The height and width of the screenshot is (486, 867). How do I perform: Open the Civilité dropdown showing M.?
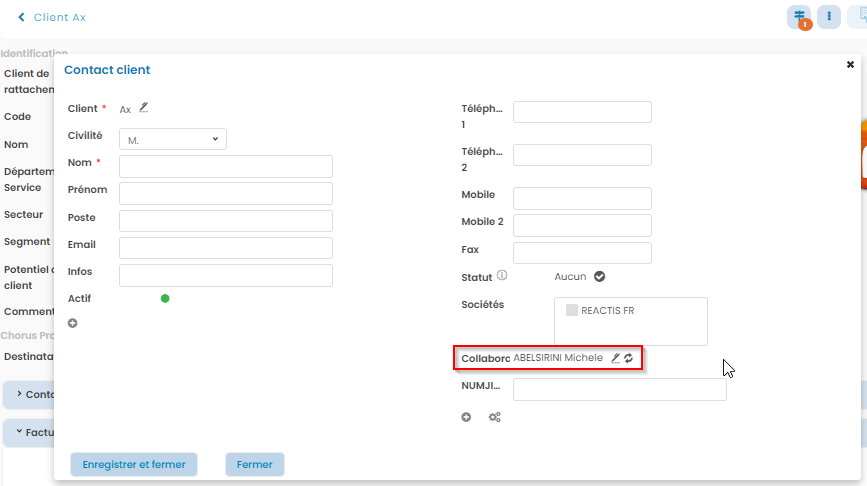pos(173,140)
